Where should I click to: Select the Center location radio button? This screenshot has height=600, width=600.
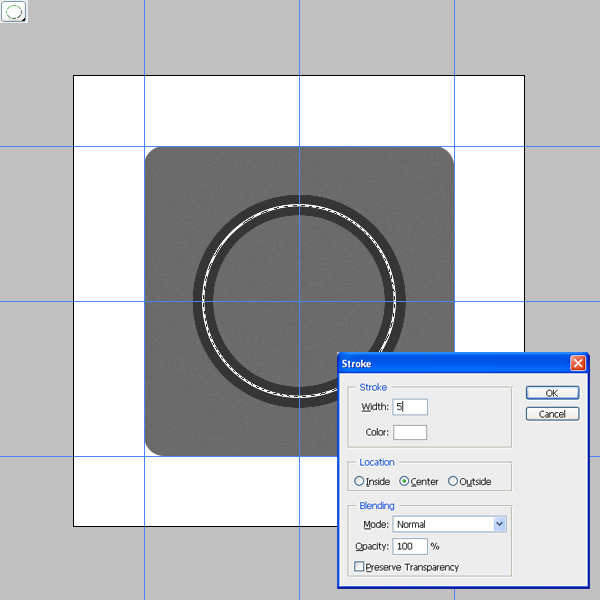(x=404, y=482)
